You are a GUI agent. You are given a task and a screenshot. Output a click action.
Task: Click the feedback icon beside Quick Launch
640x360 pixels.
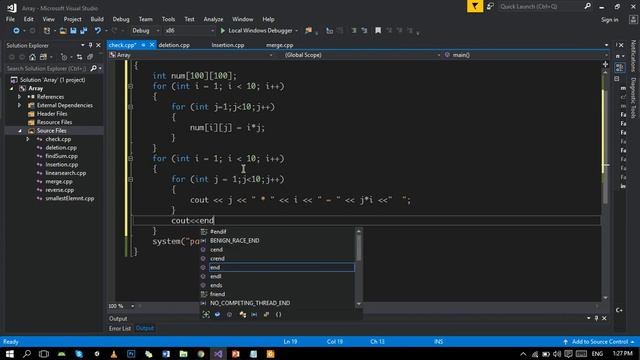pos(490,7)
